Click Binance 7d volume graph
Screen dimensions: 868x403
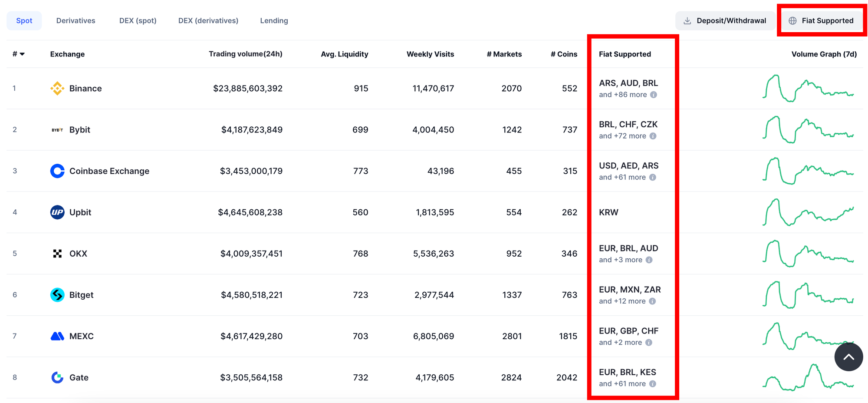(808, 88)
